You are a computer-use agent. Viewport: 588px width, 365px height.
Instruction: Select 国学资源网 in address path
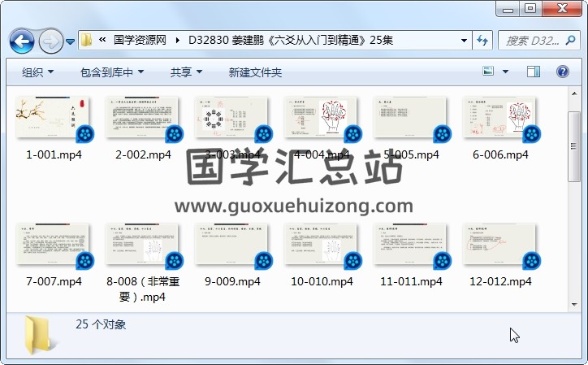tap(140, 40)
